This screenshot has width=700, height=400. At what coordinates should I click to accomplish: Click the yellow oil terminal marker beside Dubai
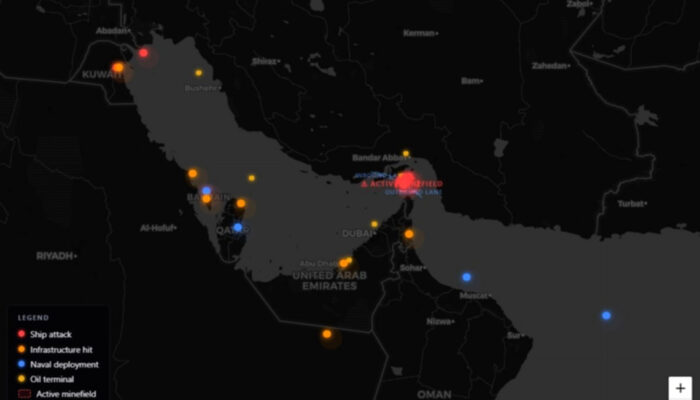coord(375,224)
